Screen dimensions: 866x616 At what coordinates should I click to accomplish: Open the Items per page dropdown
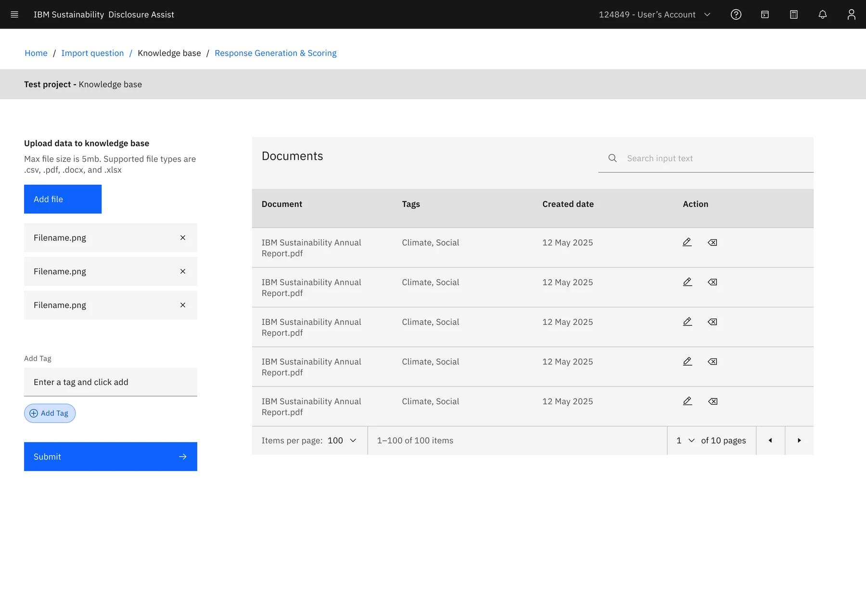[x=343, y=440]
